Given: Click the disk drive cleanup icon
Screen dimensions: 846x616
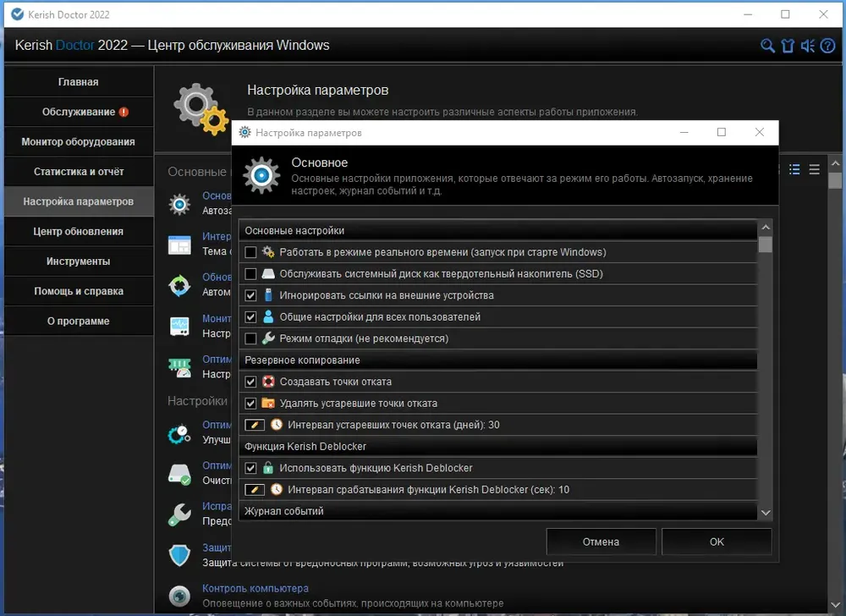Looking at the screenshot, I should (179, 474).
